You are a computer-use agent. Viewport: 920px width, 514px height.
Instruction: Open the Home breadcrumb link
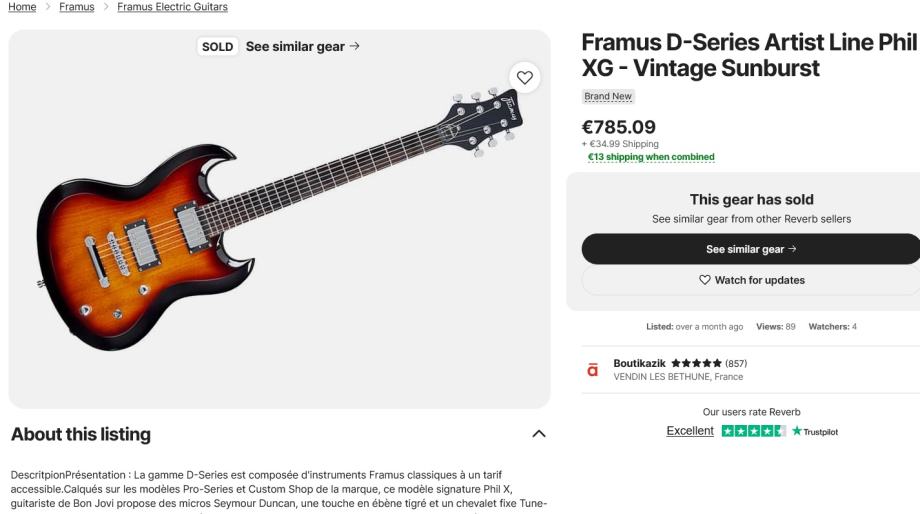pyautogui.click(x=22, y=7)
